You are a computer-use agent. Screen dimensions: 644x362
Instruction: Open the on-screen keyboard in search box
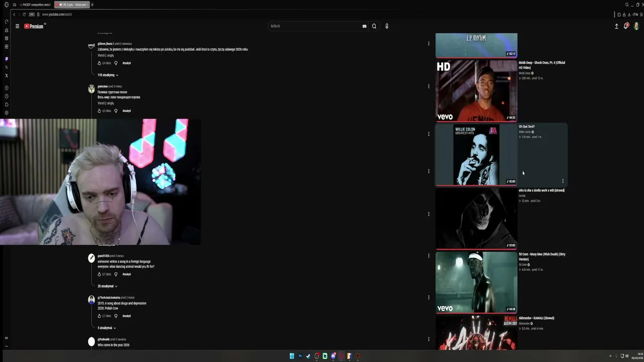click(x=364, y=26)
